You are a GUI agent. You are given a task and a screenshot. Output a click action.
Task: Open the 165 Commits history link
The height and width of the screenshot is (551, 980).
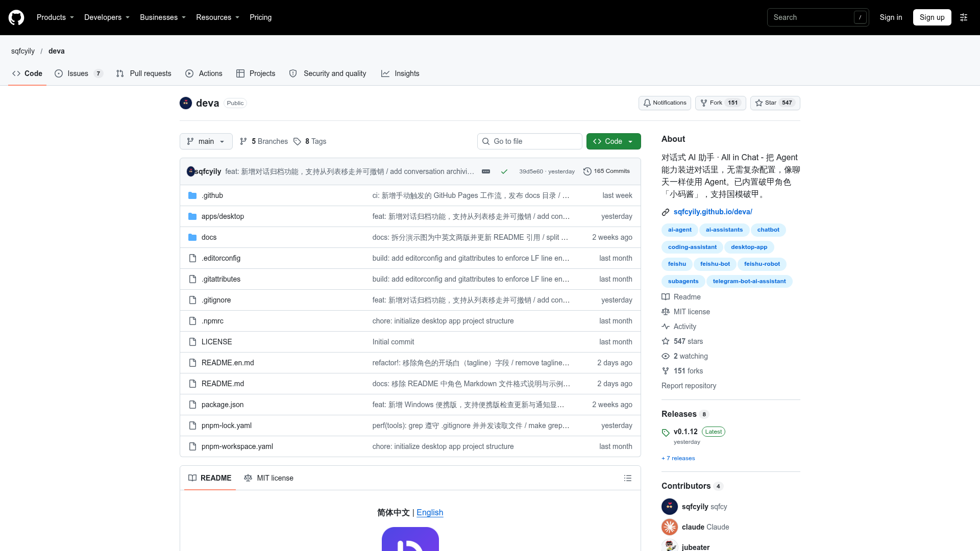(606, 171)
